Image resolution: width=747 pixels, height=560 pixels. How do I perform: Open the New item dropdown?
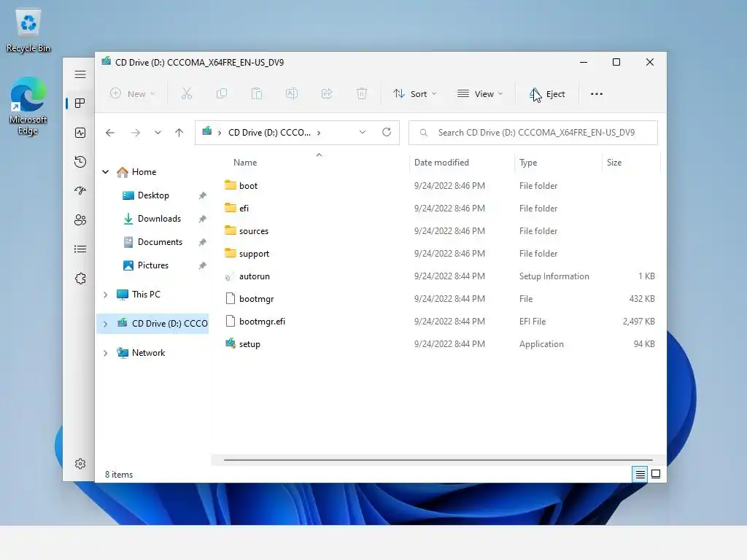(133, 94)
